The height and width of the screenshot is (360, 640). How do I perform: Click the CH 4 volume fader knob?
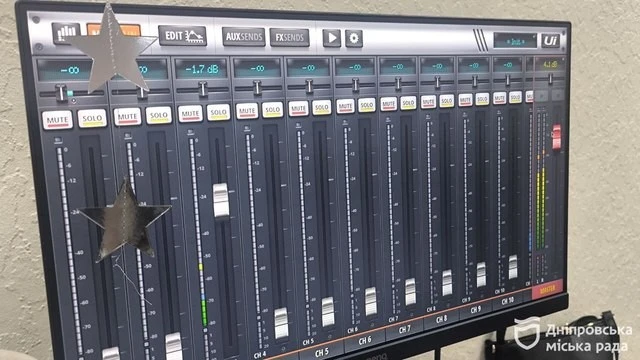click(x=281, y=323)
